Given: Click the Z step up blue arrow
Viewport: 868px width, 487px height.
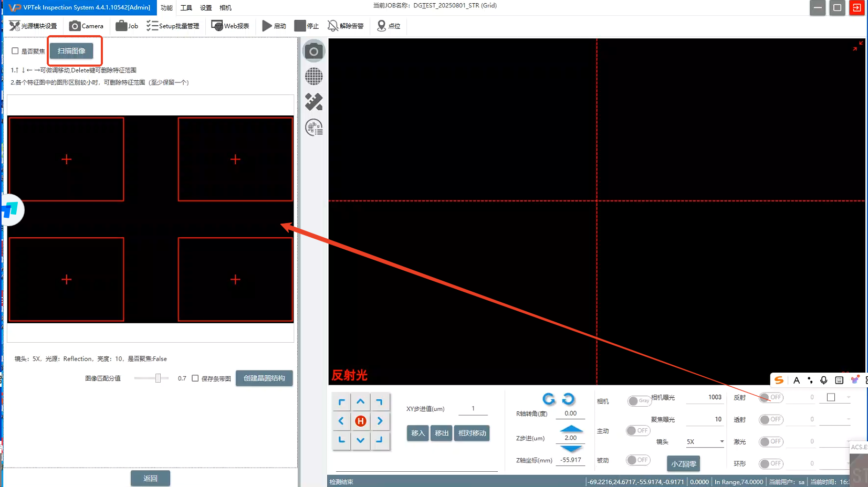Looking at the screenshot, I should [x=571, y=429].
